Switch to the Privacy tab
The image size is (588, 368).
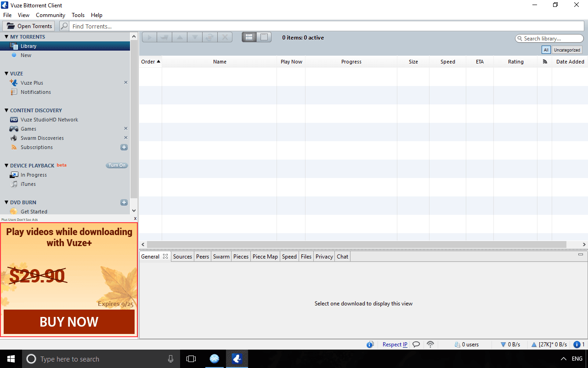pyautogui.click(x=324, y=257)
